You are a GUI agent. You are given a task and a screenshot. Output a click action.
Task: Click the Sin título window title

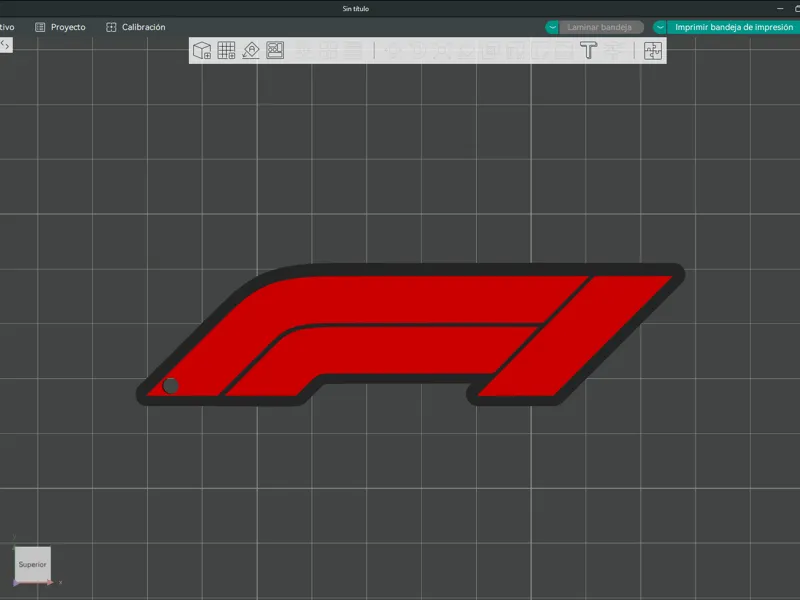click(x=356, y=9)
